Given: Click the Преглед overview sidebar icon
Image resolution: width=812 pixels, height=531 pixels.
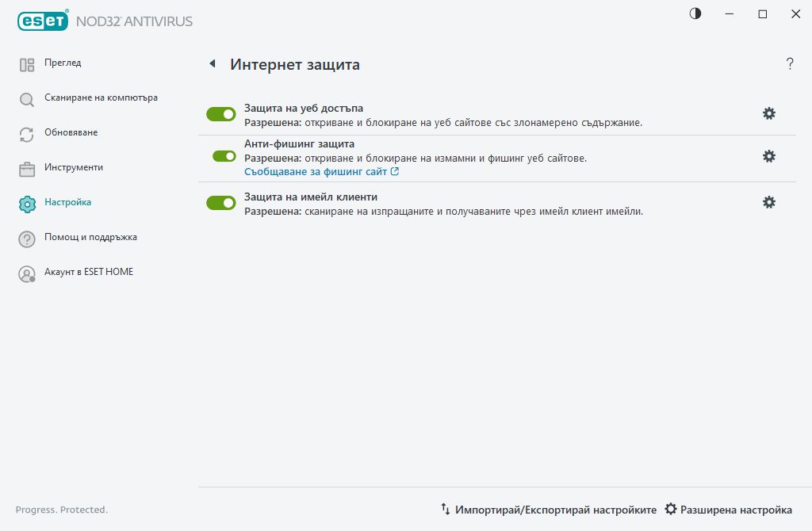Looking at the screenshot, I should coord(27,65).
